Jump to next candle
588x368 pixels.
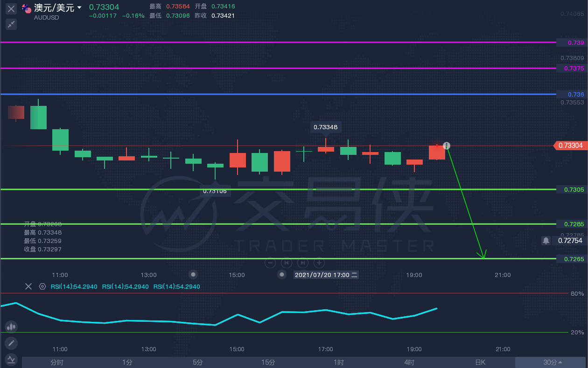(303, 263)
